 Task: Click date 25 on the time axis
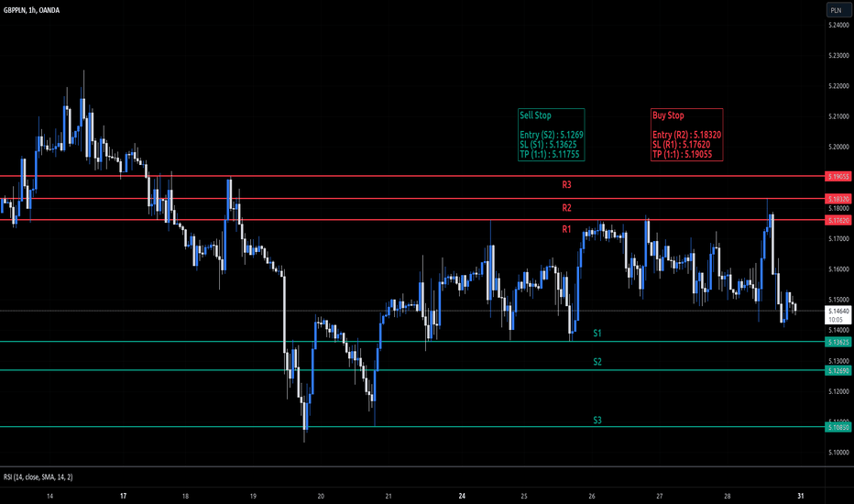point(524,497)
